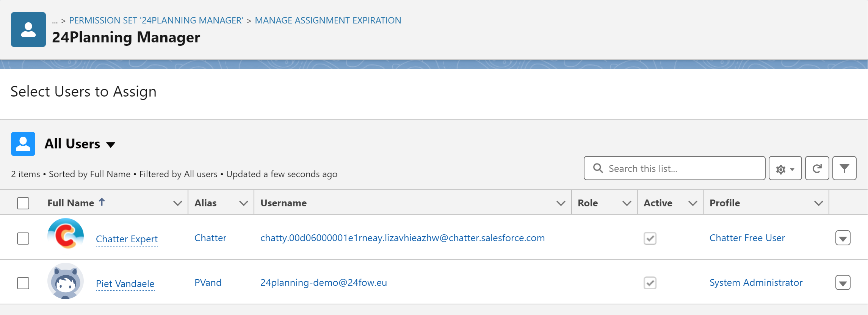
Task: Open the filter funnel icon
Action: tap(844, 168)
